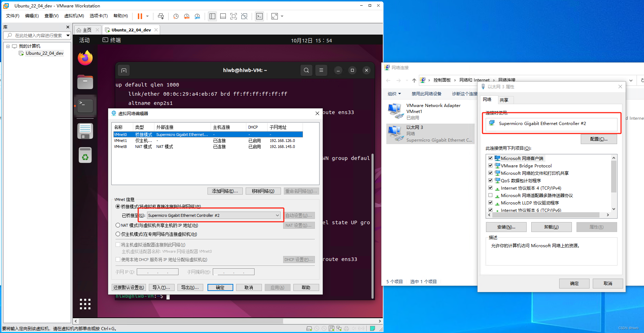Open the 组织 dropdown in Network Connections

[394, 94]
